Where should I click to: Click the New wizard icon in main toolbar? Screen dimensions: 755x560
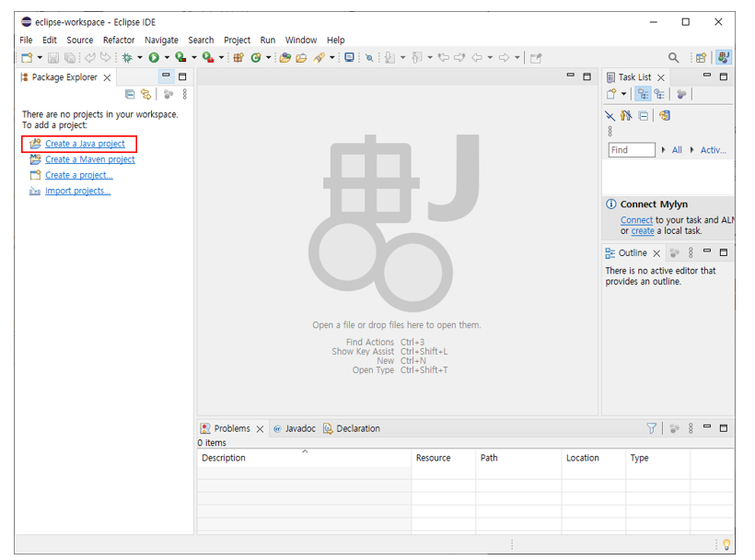tap(27, 58)
